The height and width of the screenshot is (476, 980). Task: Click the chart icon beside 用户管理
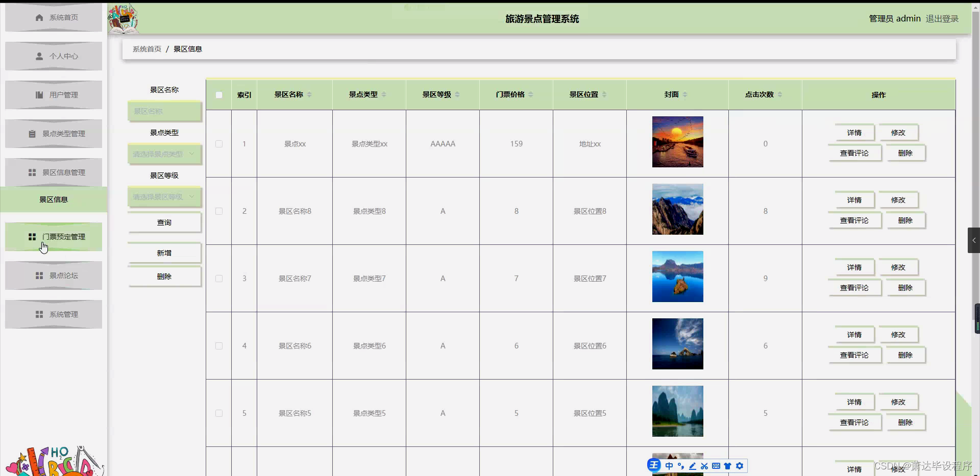click(39, 95)
